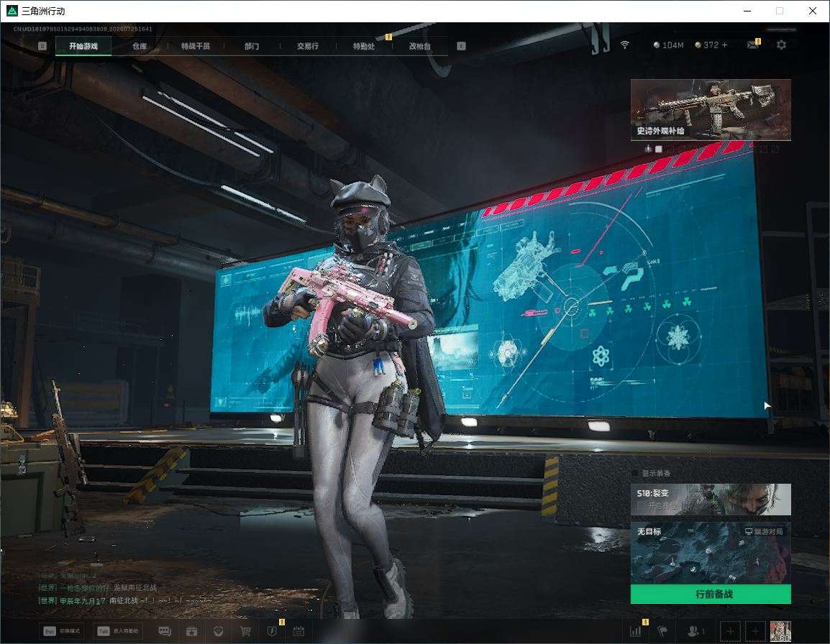The width and height of the screenshot is (830, 644).
Task: Open the 开始游戏 tab
Action: [x=83, y=46]
